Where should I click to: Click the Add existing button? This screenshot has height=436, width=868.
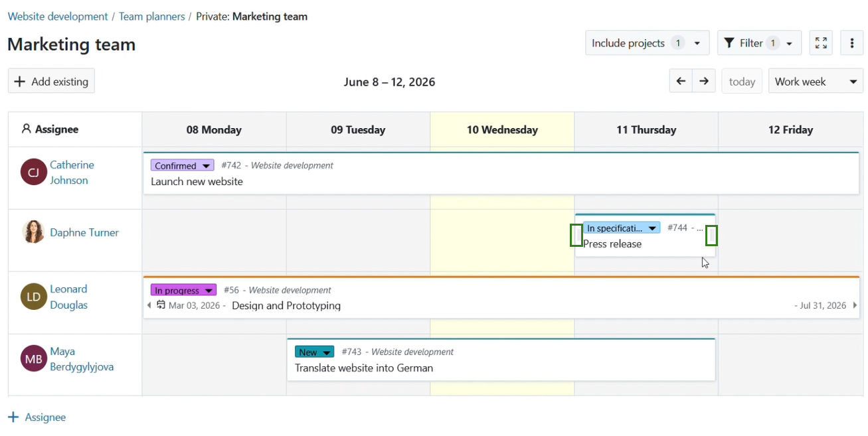tap(51, 81)
